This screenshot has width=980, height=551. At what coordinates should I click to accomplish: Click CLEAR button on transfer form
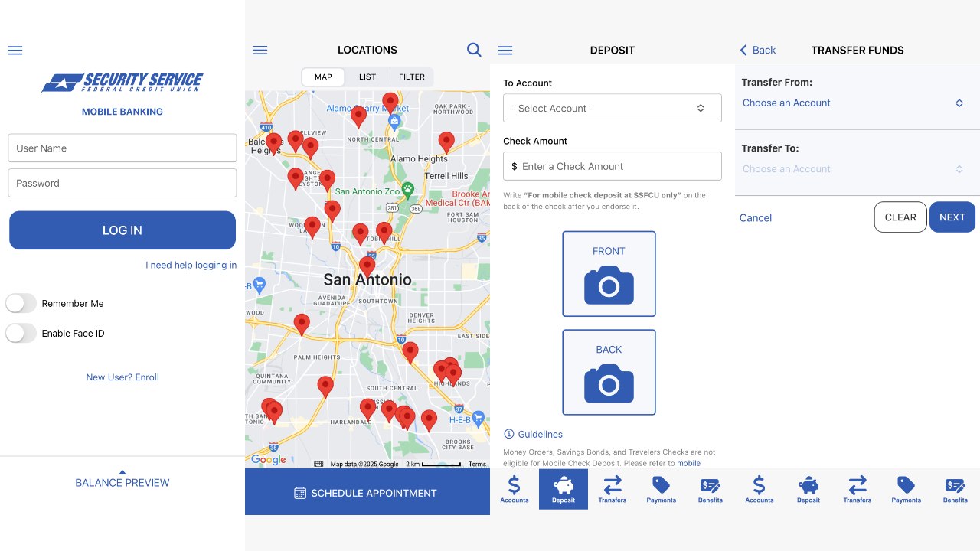(x=900, y=217)
